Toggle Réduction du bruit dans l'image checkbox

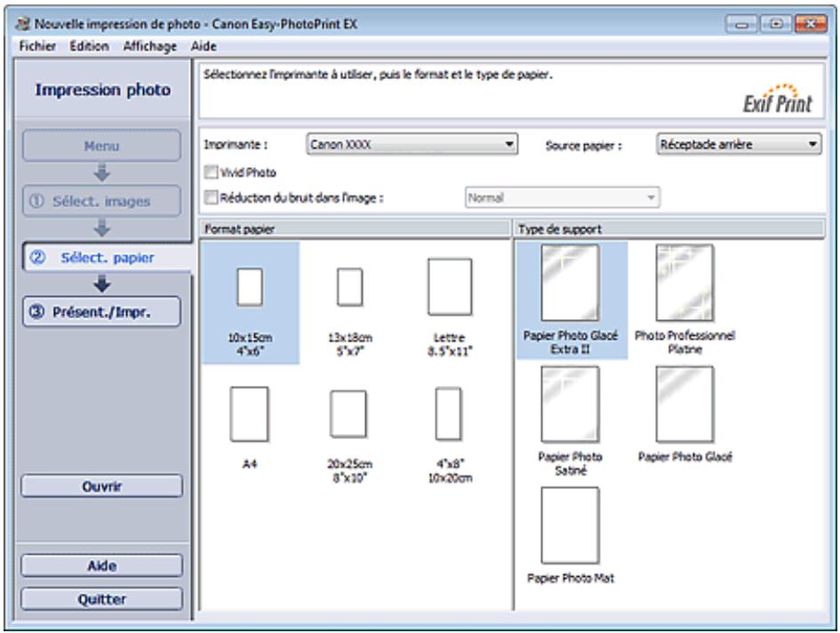click(x=211, y=197)
